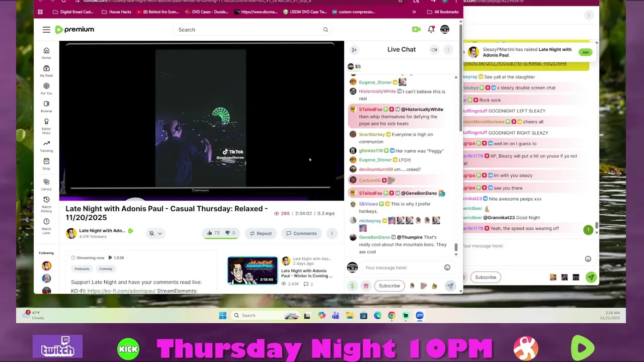Open the Winter Is Coming video title
Viewport: 644px width, 362px height.
click(306, 273)
